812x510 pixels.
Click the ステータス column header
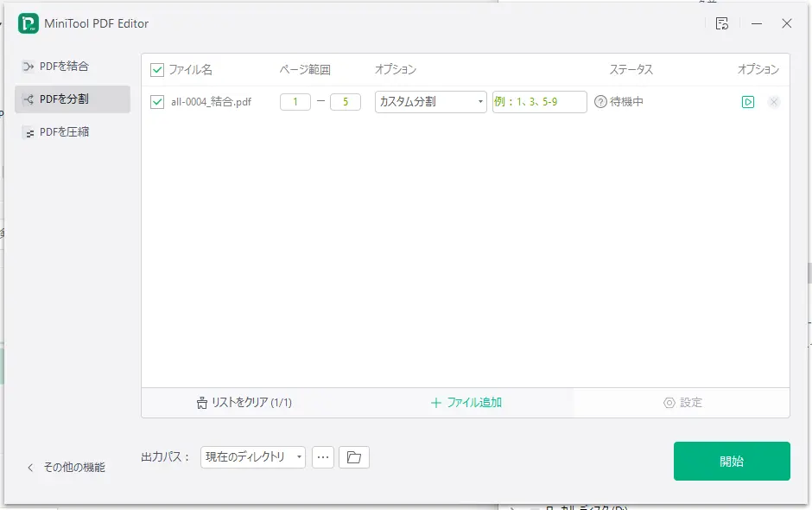tap(631, 70)
